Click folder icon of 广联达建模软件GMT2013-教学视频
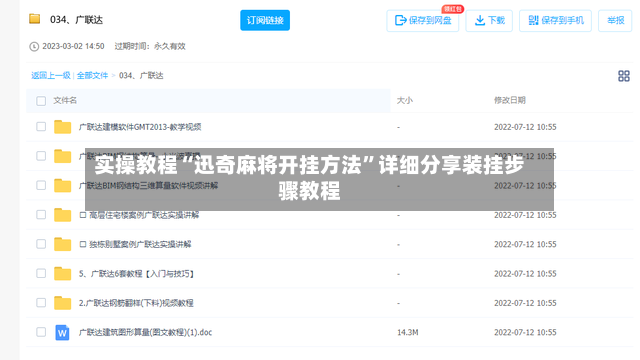 point(62,127)
